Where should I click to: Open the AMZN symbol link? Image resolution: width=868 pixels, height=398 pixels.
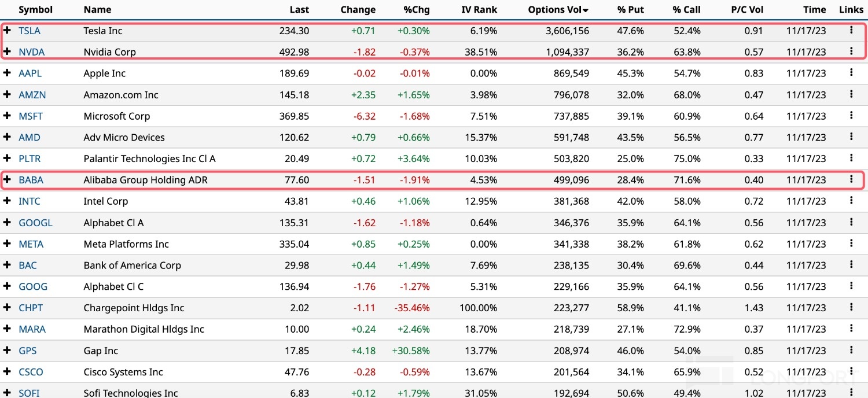coord(32,95)
